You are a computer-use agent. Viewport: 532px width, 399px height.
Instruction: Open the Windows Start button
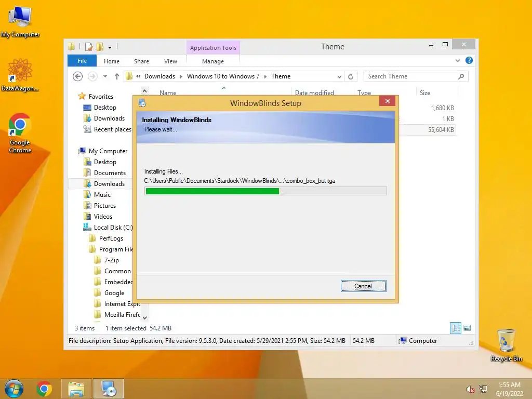14,389
